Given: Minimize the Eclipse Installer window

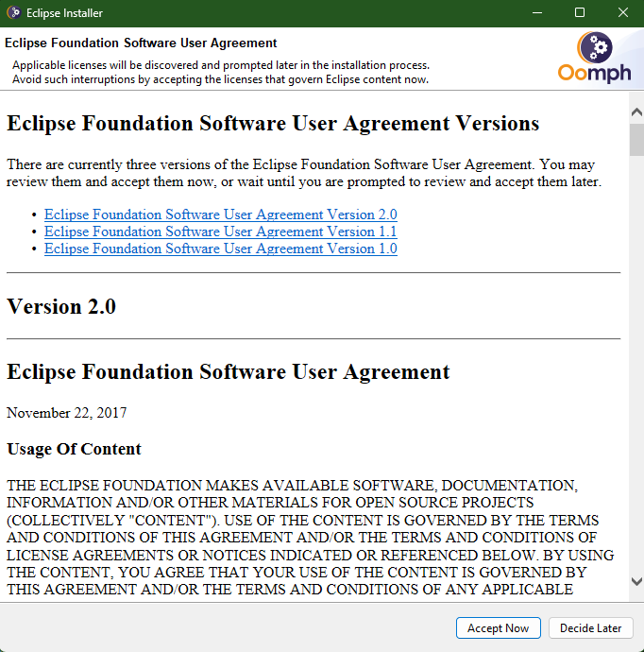Looking at the screenshot, I should click(x=537, y=13).
